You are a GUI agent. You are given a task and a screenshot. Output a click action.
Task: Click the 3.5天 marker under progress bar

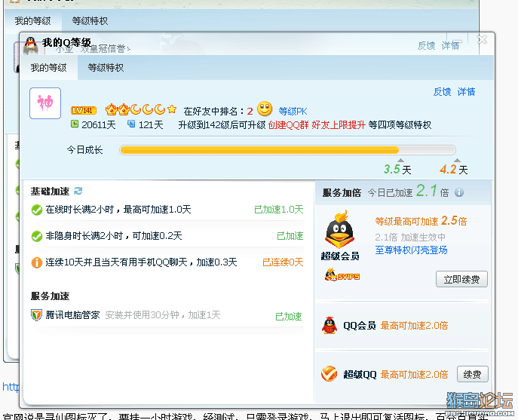coord(397,169)
